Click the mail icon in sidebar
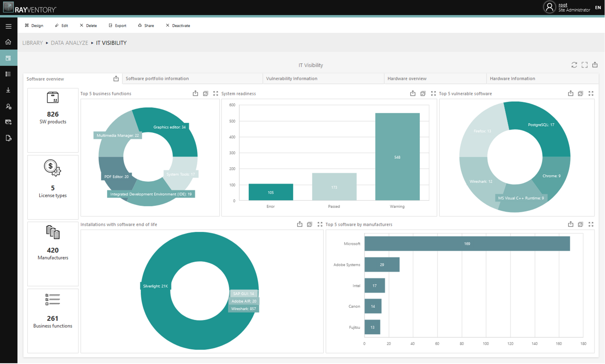605x364 pixels. click(8, 122)
